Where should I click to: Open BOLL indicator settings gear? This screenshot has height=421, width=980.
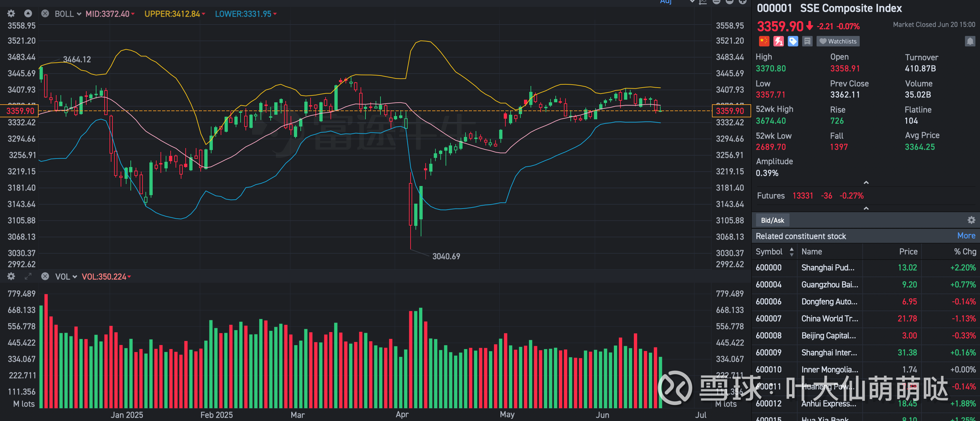pos(11,14)
